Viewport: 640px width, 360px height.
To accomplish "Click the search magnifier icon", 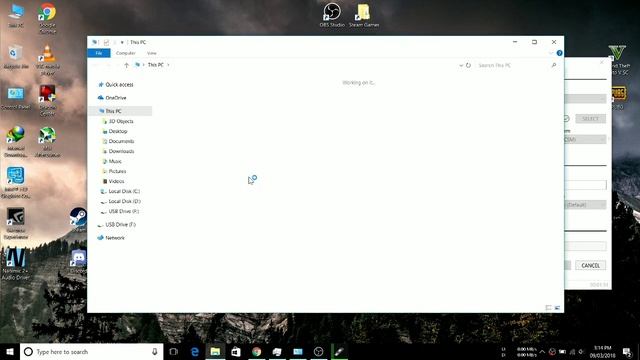I will 554,65.
